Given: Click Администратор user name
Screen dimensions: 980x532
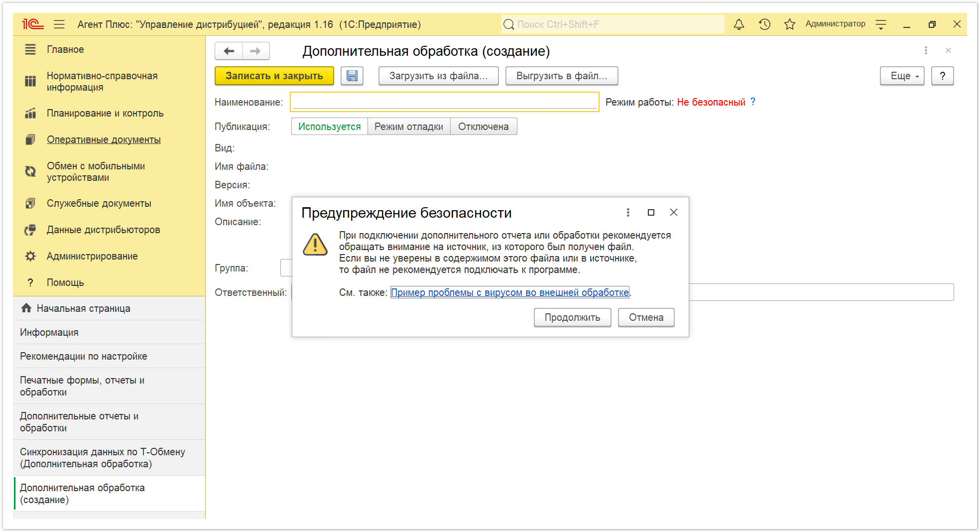Looking at the screenshot, I should [835, 24].
